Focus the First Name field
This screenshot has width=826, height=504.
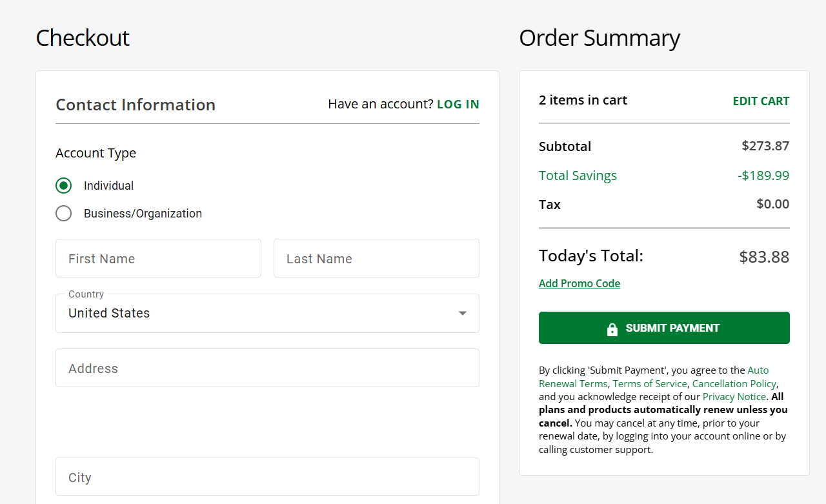[x=158, y=258]
